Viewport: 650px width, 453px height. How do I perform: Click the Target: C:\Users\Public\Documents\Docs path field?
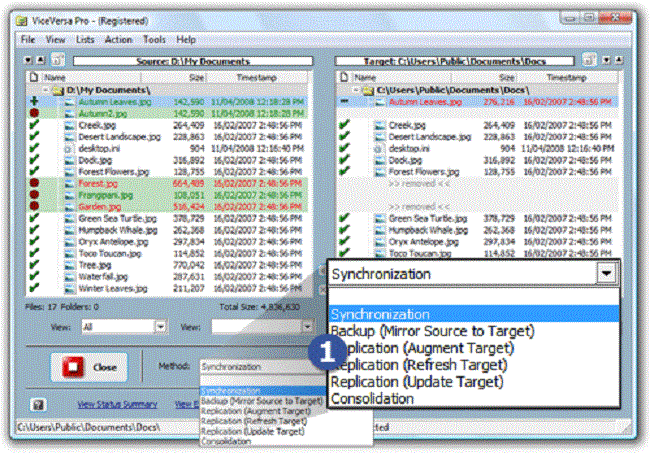pos(454,61)
